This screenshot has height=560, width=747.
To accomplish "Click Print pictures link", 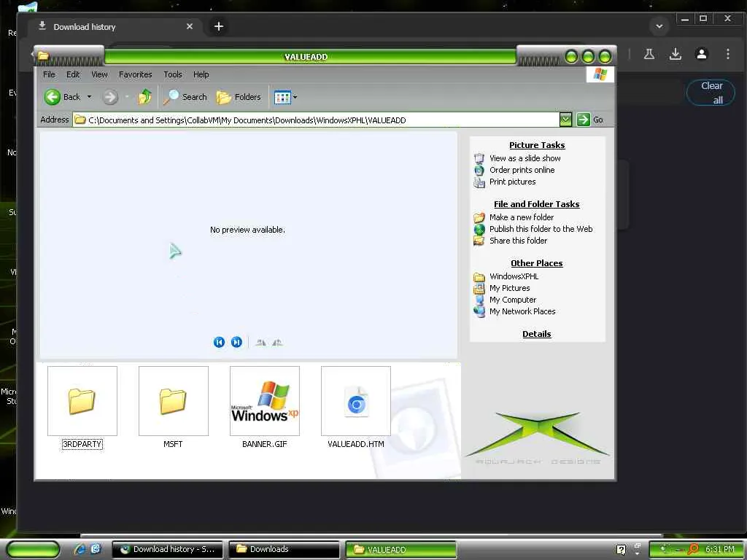I will [x=512, y=182].
